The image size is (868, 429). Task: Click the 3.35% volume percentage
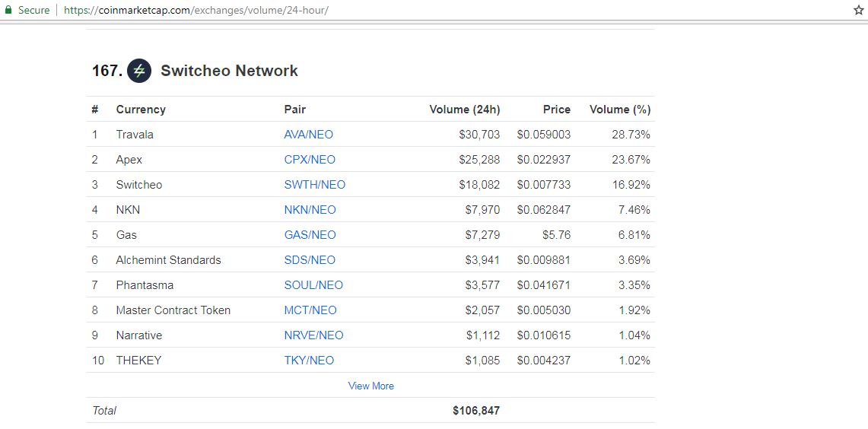(x=634, y=285)
